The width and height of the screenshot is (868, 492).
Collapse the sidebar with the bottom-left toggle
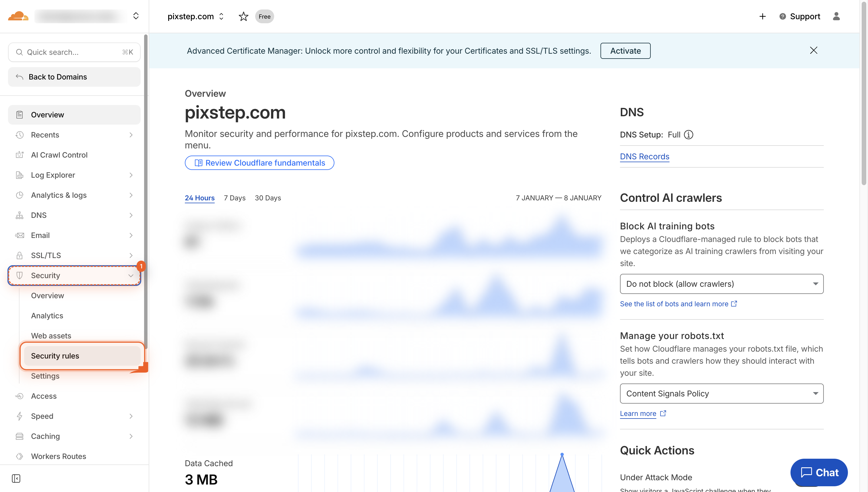coord(16,479)
